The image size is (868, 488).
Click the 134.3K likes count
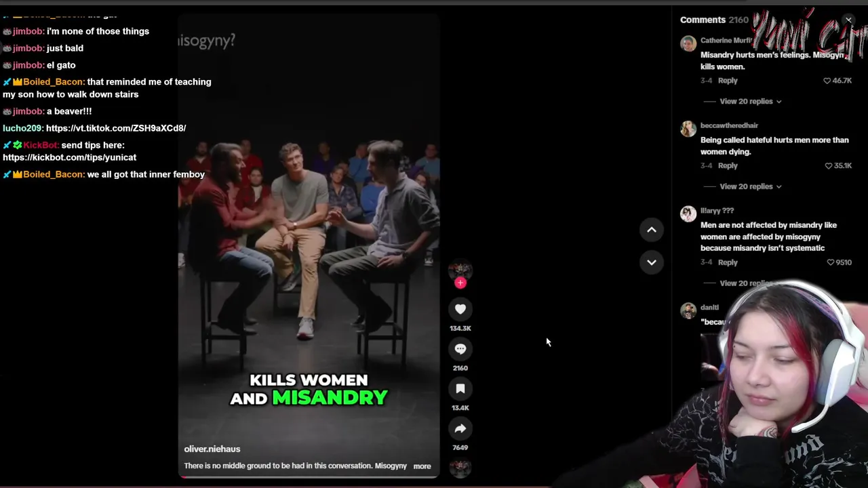(x=460, y=329)
